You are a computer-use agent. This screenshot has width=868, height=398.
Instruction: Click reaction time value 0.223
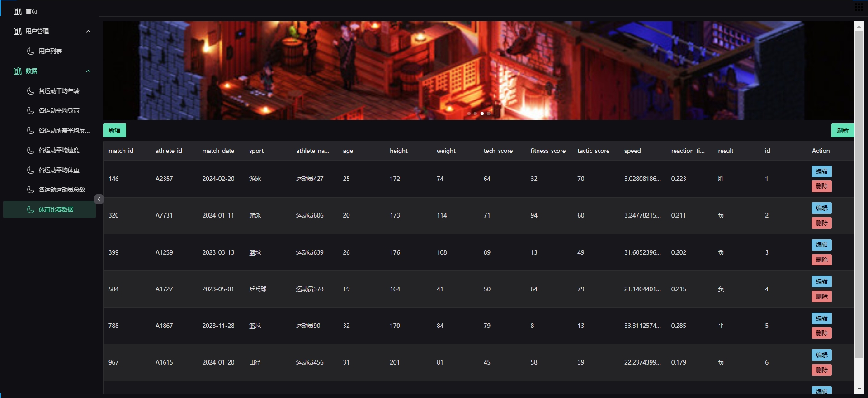pyautogui.click(x=679, y=179)
